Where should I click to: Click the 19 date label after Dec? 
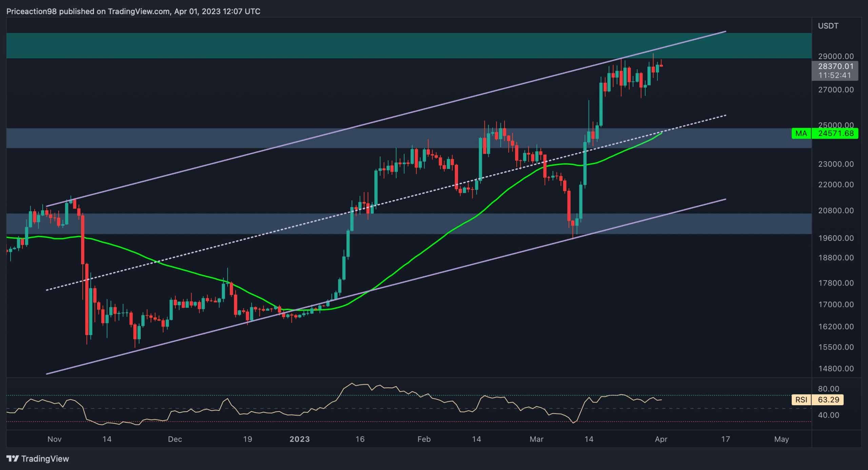click(248, 439)
